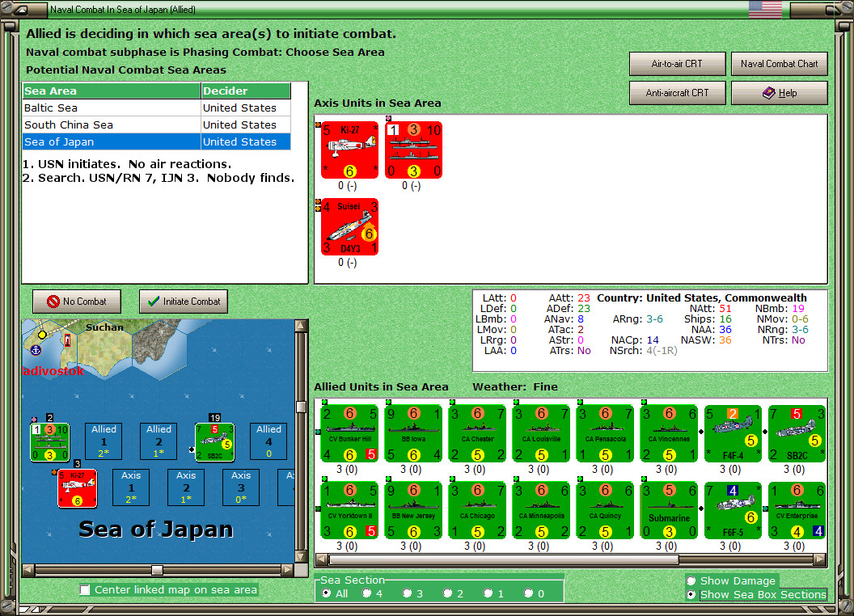Click the Initiate Combat button

pos(184,302)
